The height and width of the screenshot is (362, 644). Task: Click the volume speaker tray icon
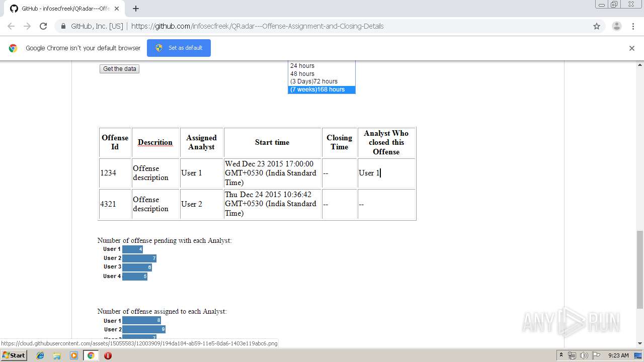(x=584, y=355)
